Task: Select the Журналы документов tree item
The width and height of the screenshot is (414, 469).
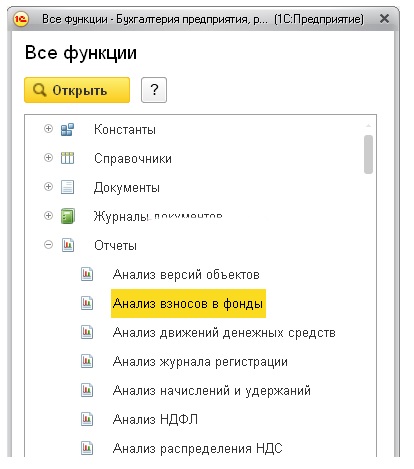Action: point(158,216)
